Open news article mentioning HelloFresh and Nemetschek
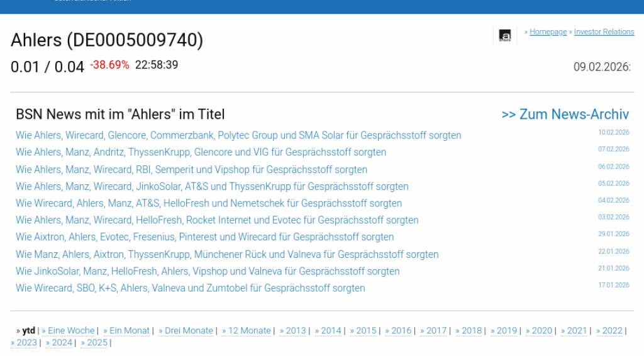 209,204
